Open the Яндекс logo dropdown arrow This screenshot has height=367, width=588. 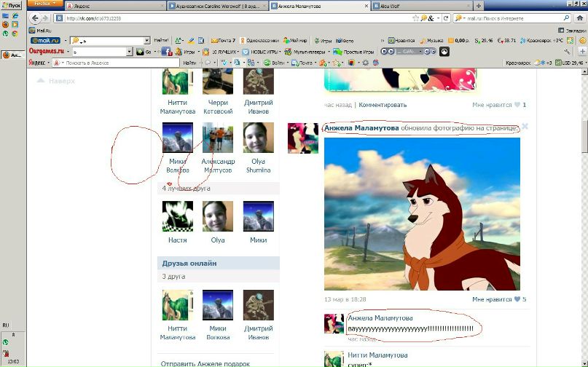point(48,63)
